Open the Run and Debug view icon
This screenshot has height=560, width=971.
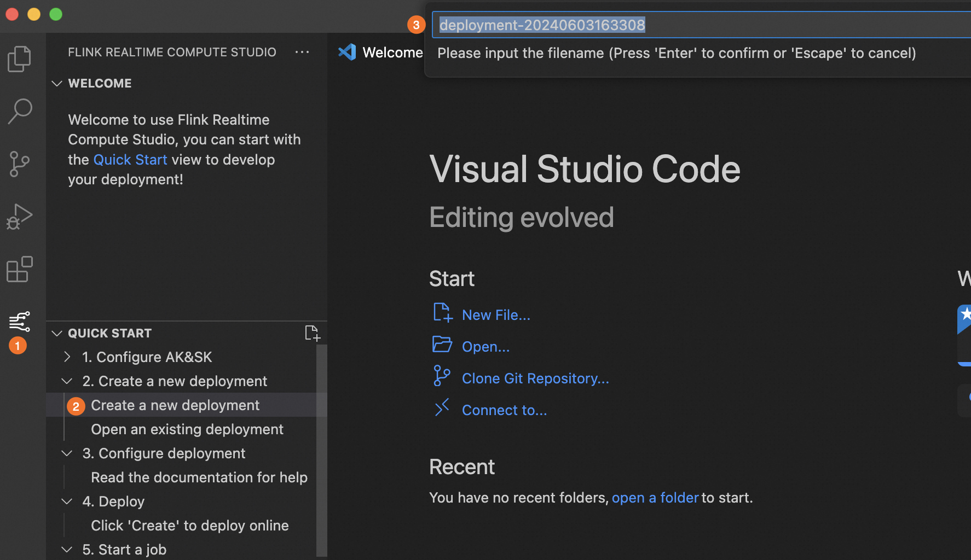[x=20, y=217]
